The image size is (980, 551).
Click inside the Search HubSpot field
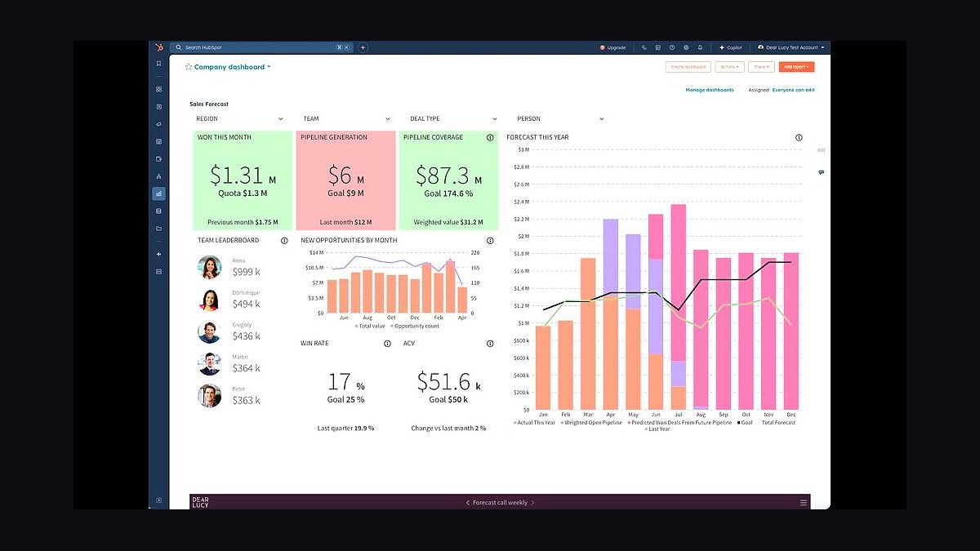coord(262,47)
